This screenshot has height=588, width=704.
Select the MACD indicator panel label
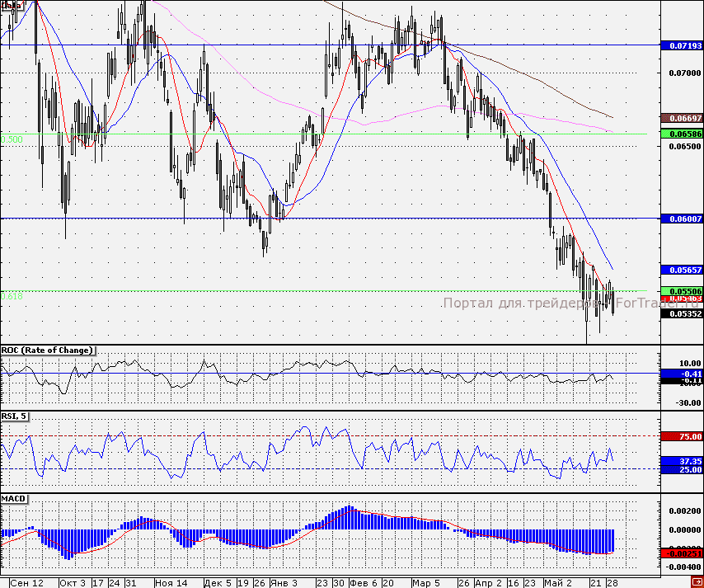[13, 500]
